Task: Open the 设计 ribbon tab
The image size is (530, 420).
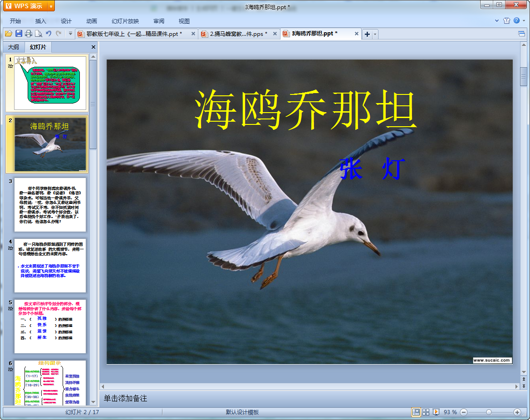Action: [x=66, y=21]
